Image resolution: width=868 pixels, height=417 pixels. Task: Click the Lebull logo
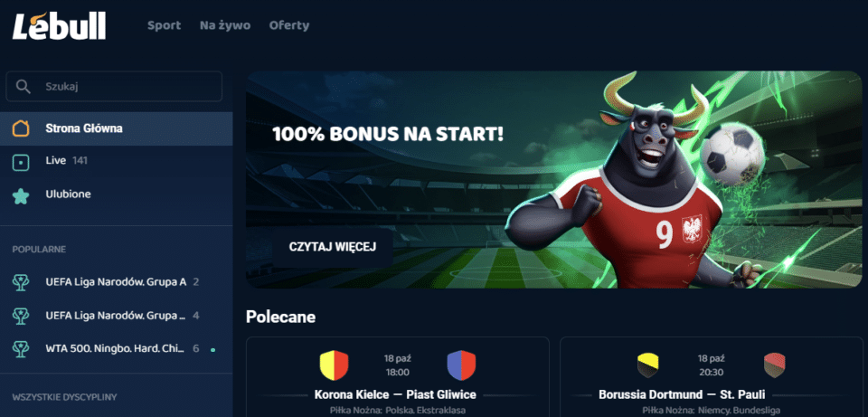coord(60,26)
